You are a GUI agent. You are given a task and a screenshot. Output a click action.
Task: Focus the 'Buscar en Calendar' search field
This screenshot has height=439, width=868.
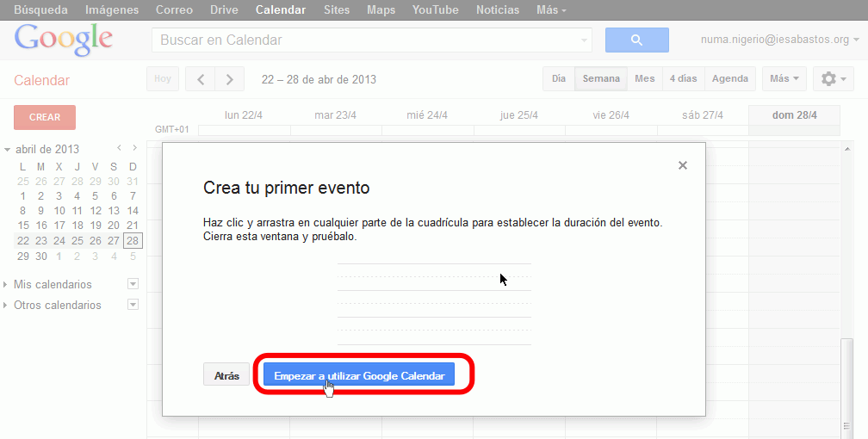pyautogui.click(x=365, y=40)
